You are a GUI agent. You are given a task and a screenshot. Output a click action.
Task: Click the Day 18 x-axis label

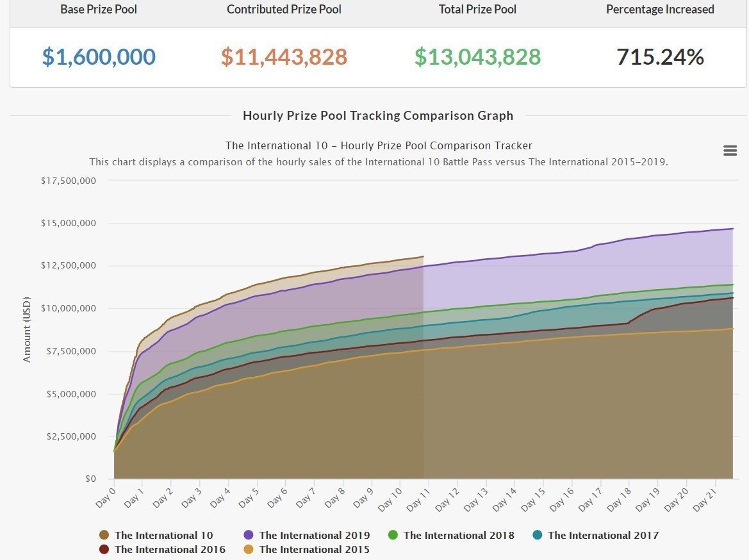point(619,500)
